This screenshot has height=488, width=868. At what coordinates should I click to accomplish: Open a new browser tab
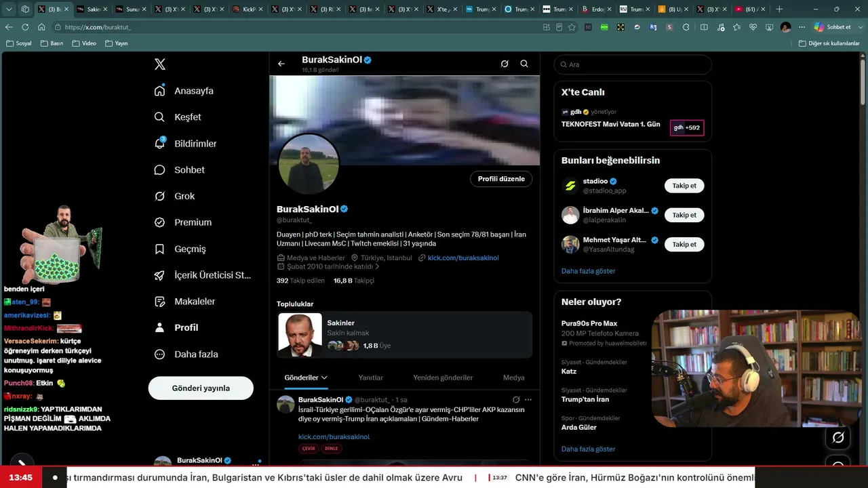tap(779, 9)
